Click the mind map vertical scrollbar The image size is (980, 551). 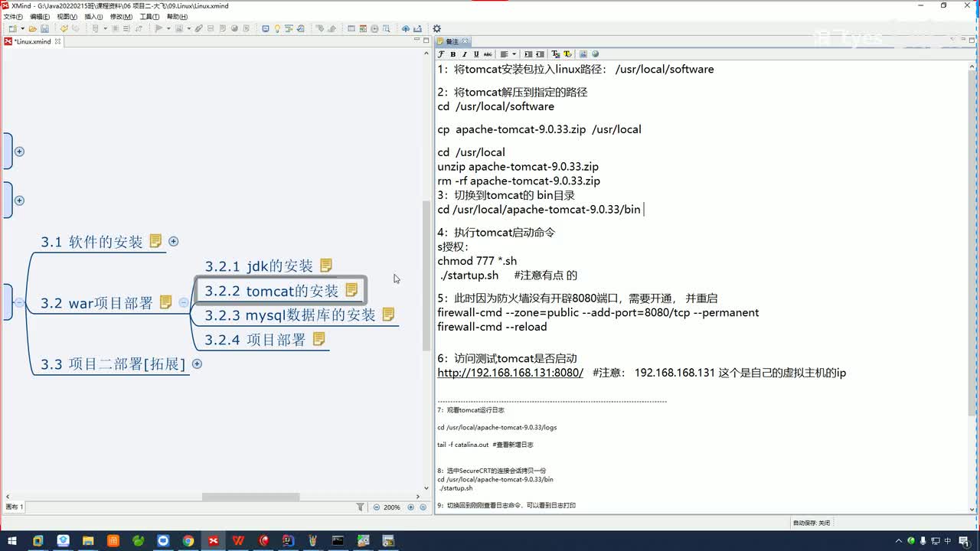coord(427,275)
